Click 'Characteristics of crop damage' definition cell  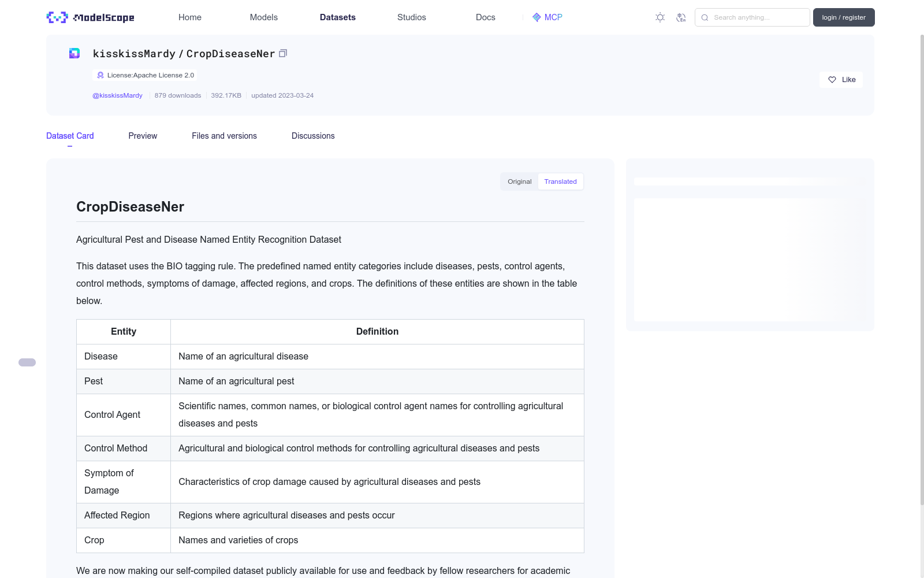click(377, 482)
